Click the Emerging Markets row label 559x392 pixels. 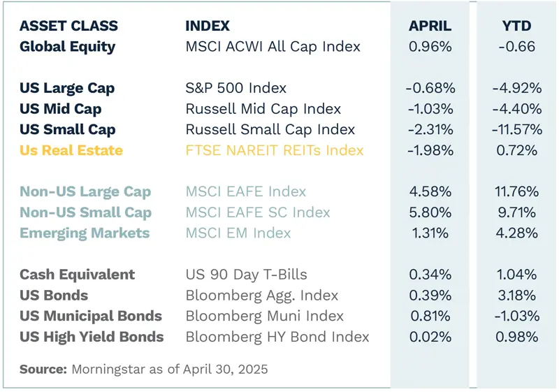click(85, 233)
